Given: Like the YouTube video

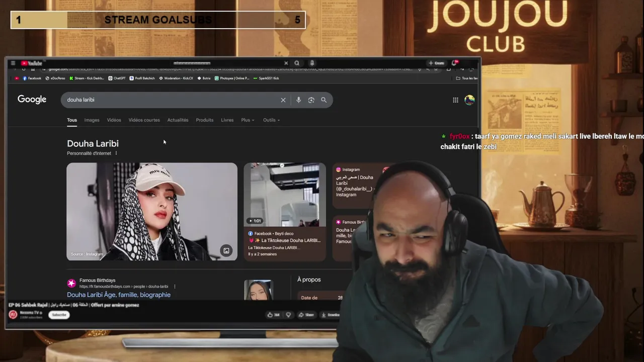Looking at the screenshot, I should (x=273, y=315).
